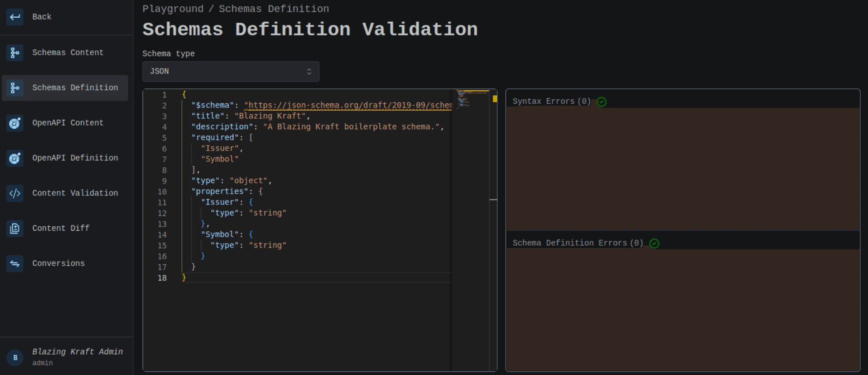Click the OpenAPI Content target icon
The image size is (868, 375).
coord(15,123)
